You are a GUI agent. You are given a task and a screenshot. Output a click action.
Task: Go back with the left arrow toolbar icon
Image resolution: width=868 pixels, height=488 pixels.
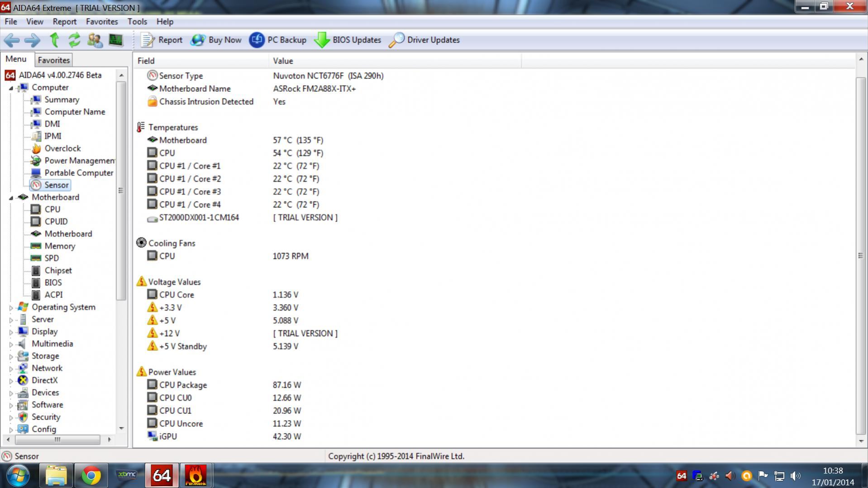click(x=11, y=40)
